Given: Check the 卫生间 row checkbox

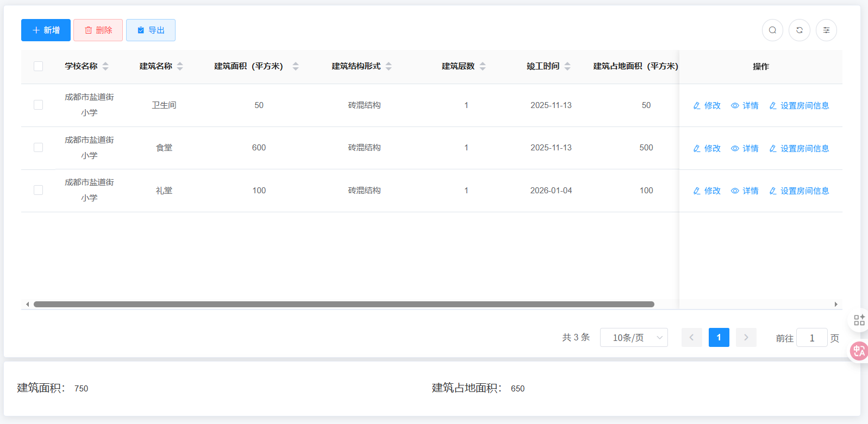Looking at the screenshot, I should (38, 105).
